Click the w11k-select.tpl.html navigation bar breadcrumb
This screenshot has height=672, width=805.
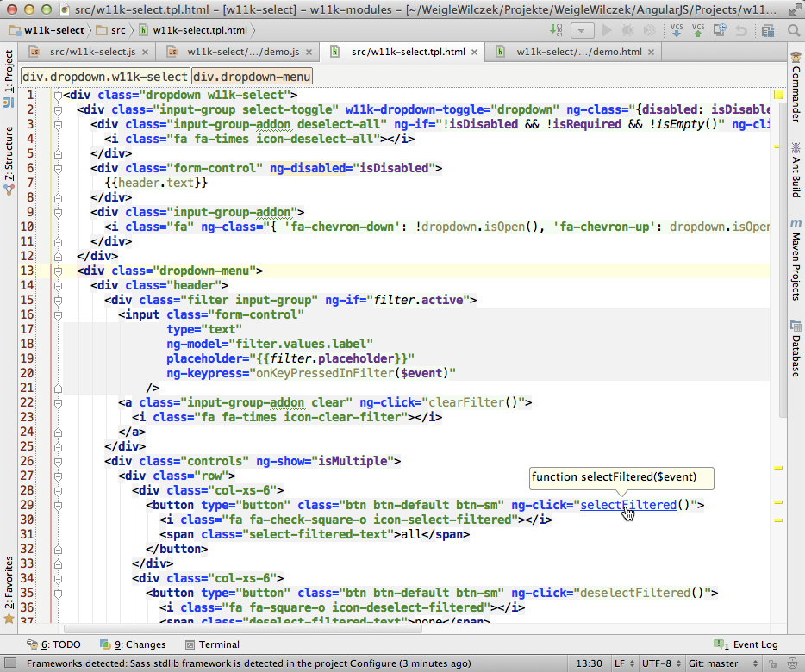[x=194, y=30]
